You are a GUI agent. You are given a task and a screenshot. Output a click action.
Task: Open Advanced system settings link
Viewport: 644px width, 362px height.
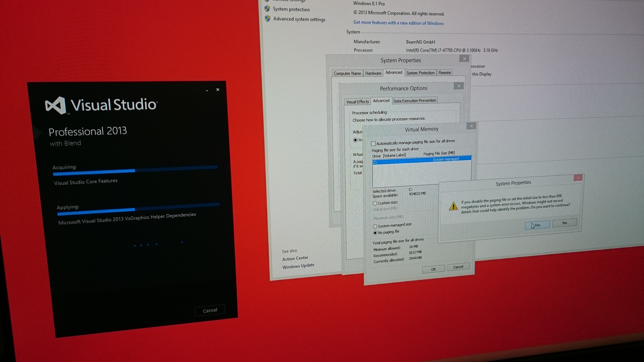pyautogui.click(x=299, y=19)
